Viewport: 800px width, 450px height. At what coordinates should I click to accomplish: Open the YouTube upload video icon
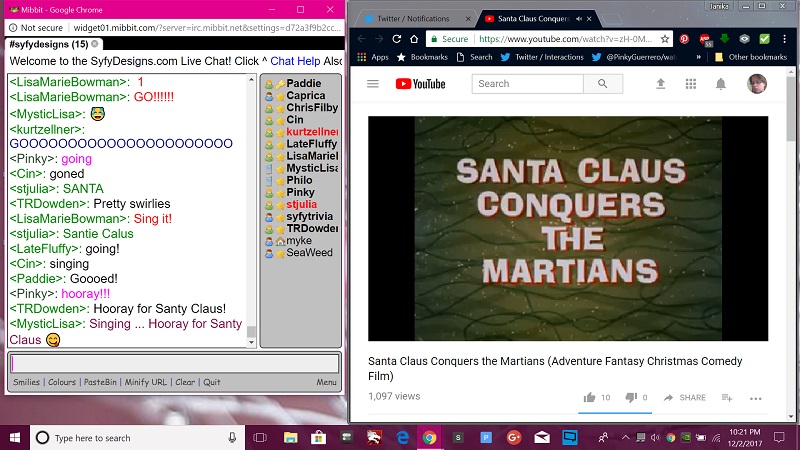click(661, 84)
